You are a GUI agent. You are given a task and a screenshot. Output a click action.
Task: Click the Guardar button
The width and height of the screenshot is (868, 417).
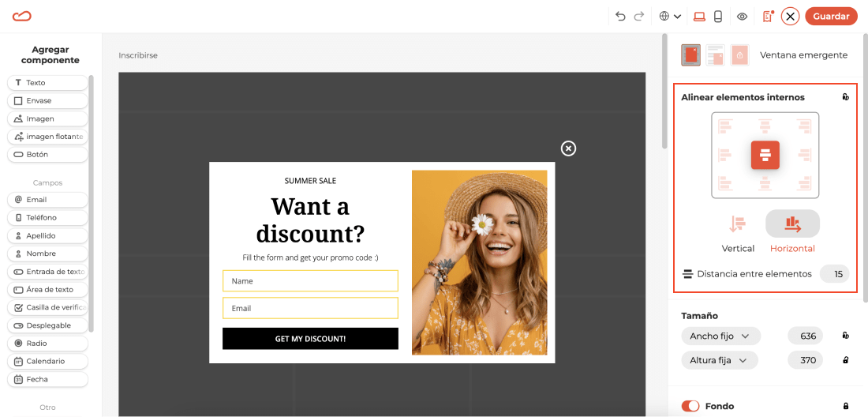pos(831,17)
